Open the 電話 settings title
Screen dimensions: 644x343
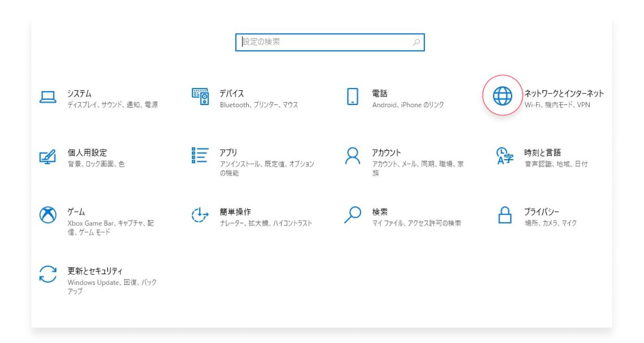pos(380,93)
